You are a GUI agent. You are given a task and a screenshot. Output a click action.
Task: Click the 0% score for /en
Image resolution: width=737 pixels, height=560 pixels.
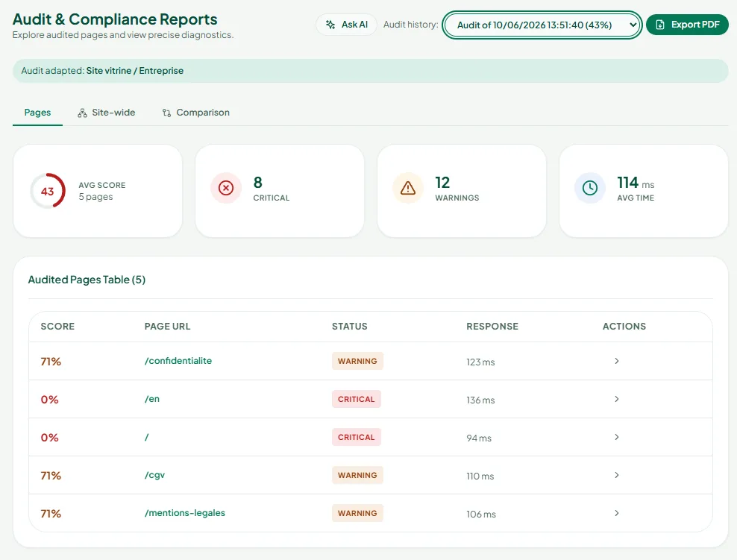(49, 400)
